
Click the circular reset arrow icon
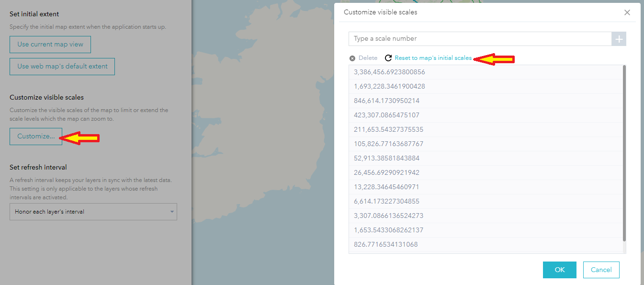[388, 57]
